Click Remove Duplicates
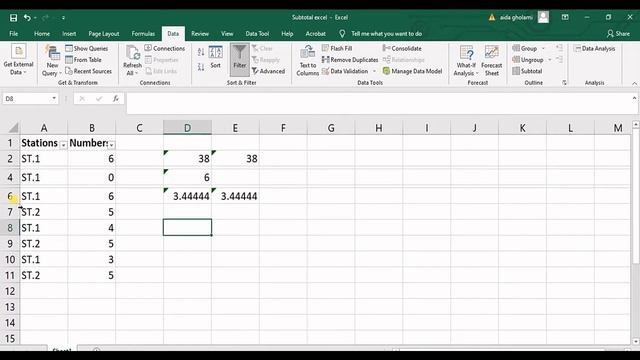 pos(350,60)
